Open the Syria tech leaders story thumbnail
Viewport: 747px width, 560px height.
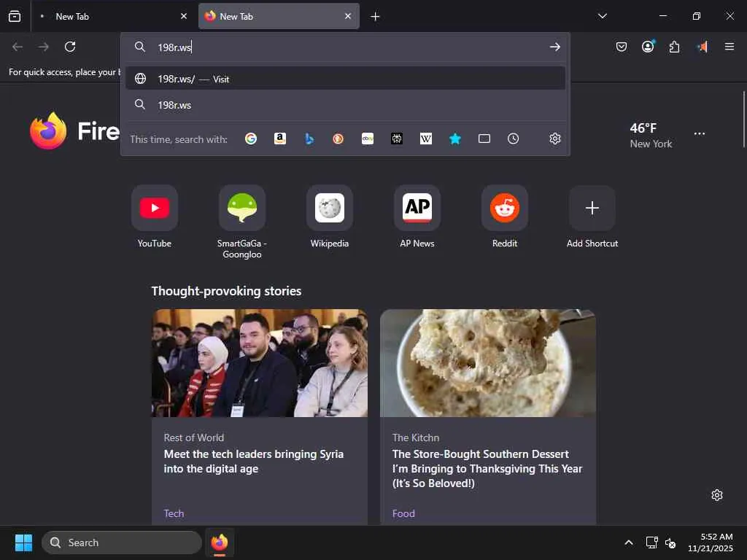click(260, 363)
